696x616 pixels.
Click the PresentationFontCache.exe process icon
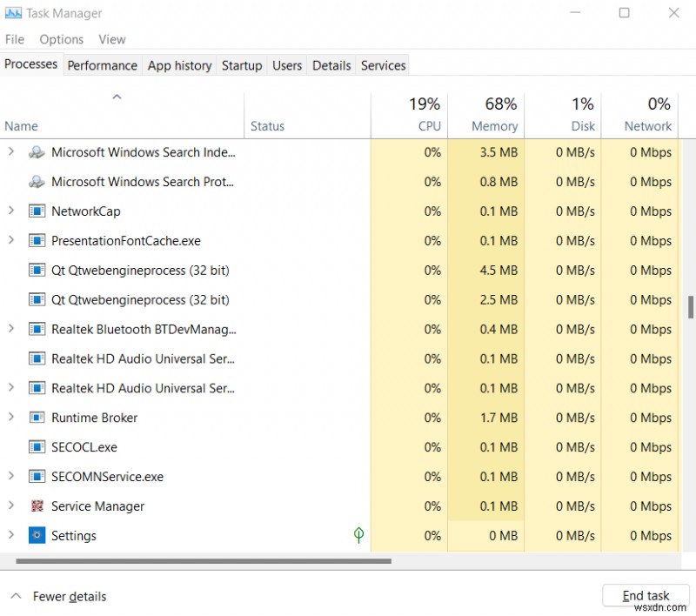point(37,241)
